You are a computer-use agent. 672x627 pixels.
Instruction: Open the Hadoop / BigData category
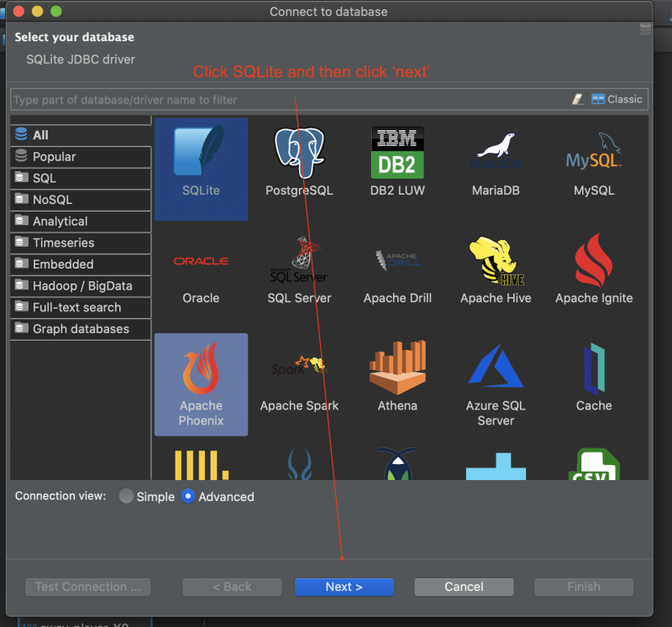[81, 285]
